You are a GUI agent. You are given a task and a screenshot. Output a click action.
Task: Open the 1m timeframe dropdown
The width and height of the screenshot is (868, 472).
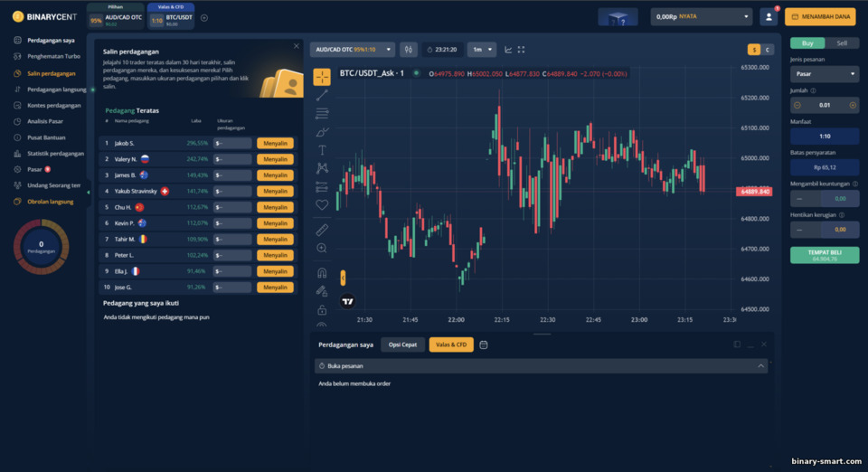click(x=482, y=50)
